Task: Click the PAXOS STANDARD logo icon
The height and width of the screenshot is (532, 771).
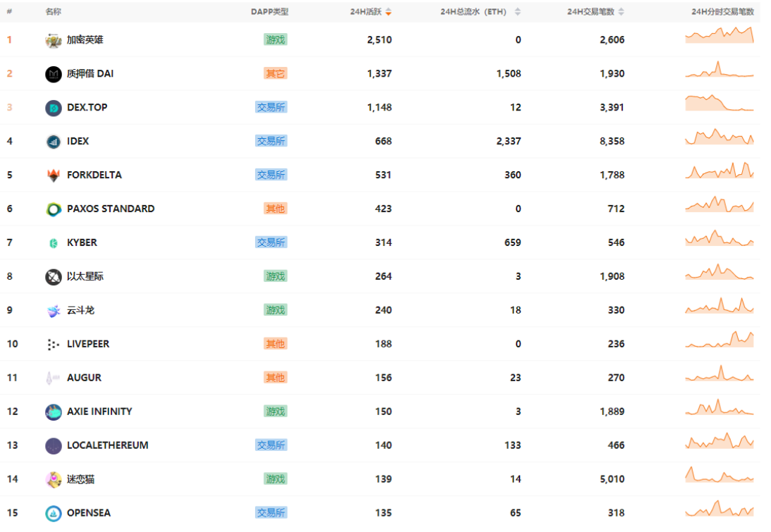Action: 53,209
